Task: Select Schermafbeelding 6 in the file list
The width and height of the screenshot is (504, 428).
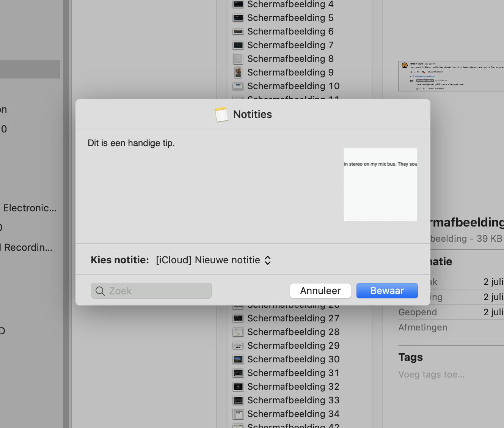Action: (290, 31)
